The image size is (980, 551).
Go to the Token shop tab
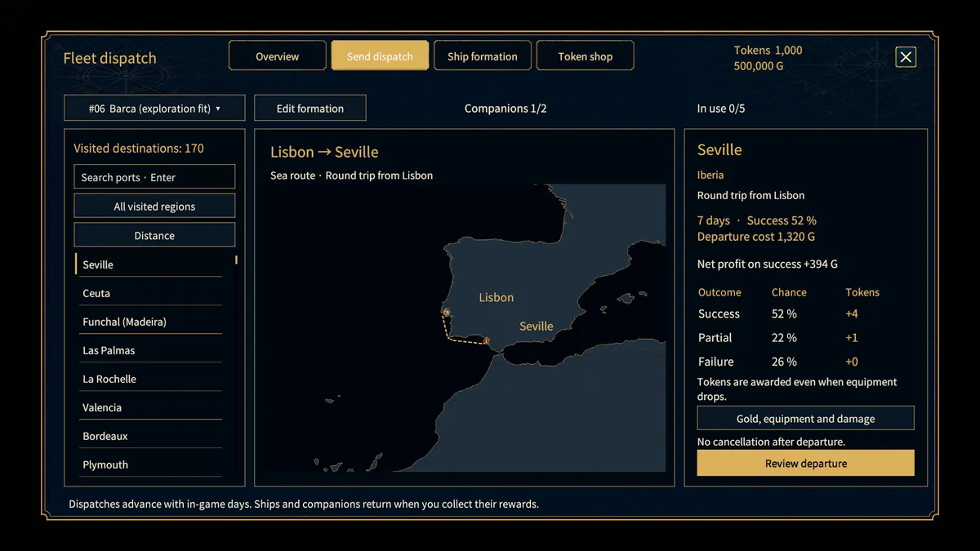586,56
